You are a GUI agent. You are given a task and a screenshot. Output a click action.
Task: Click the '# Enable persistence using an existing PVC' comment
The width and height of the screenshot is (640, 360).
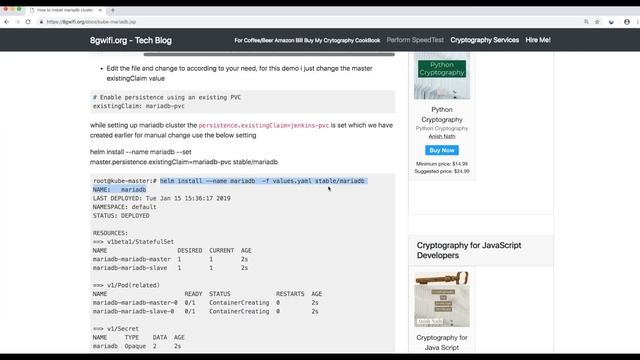pos(167,98)
